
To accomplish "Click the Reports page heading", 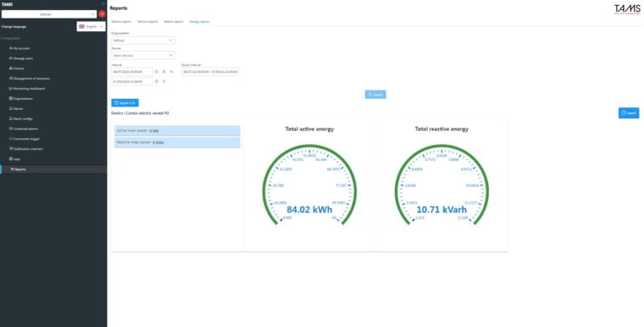I will point(119,8).
